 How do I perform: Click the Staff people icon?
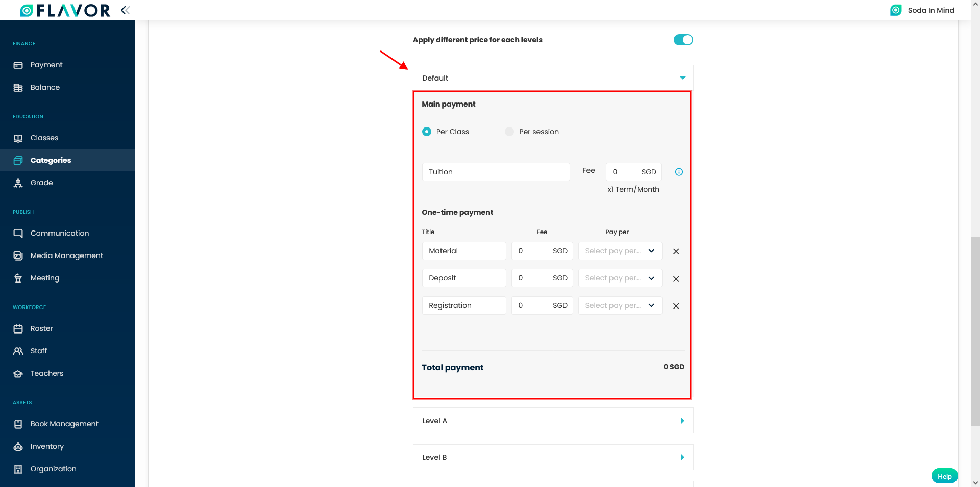pos(18,351)
